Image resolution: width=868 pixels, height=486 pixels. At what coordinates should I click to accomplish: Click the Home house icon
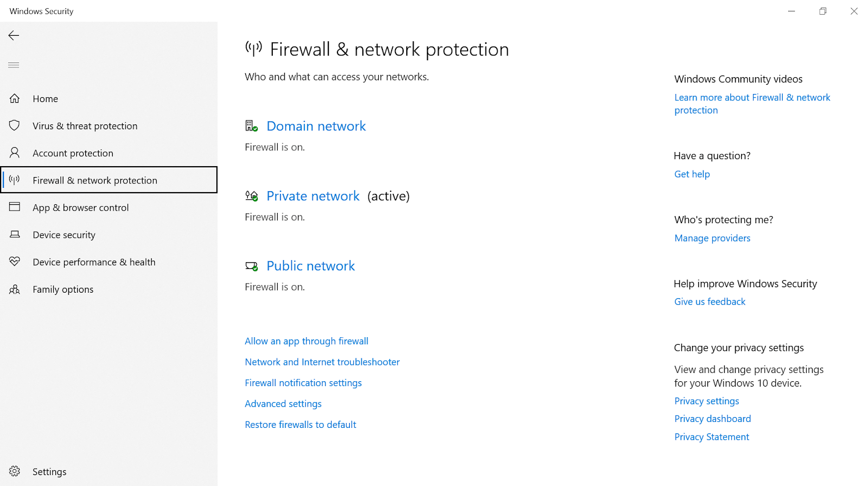point(15,98)
